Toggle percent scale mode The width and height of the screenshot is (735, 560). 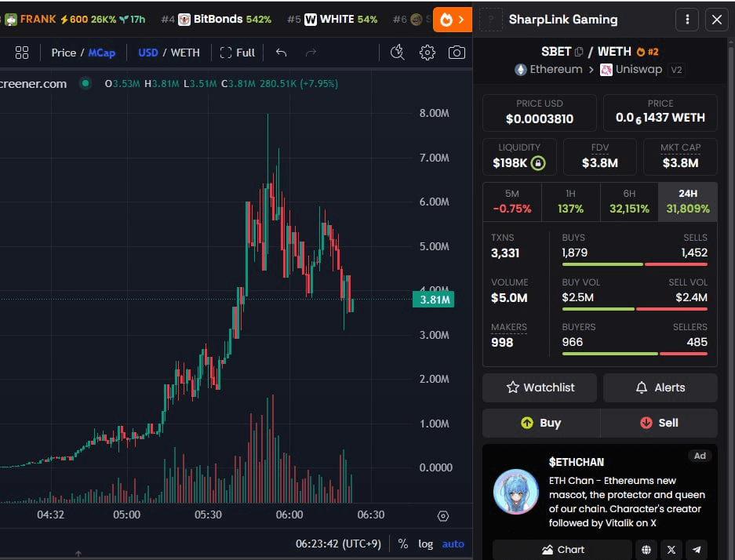402,544
